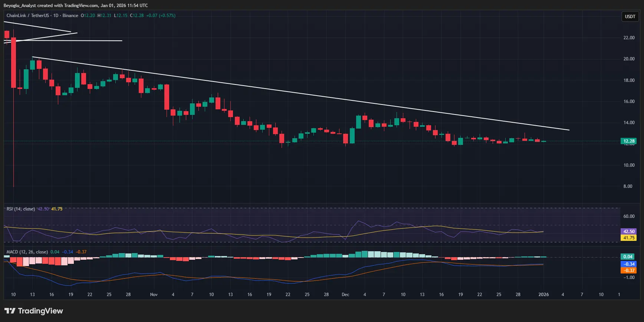Click the Dec label on the time axis

345,295
